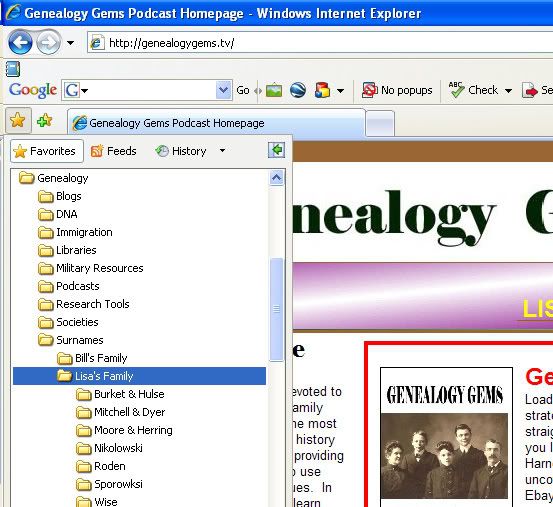553x507 pixels.
Task: Click the Google Earth globe icon
Action: click(x=298, y=90)
